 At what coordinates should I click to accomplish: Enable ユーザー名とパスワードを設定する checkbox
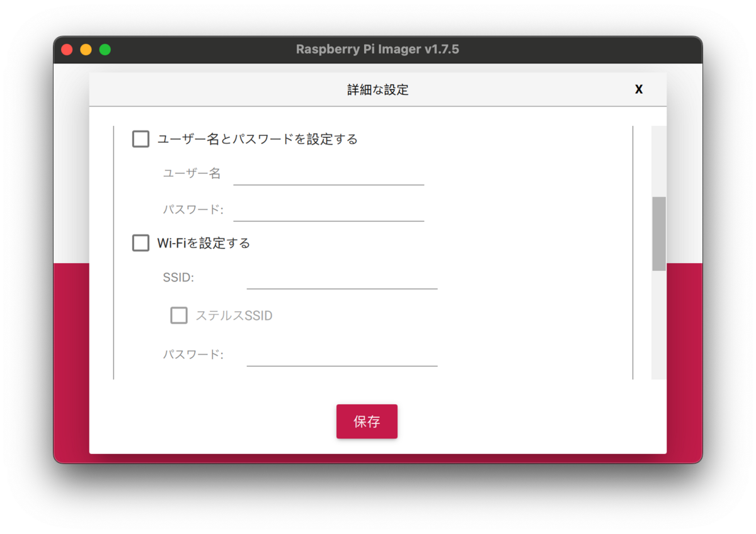coord(140,139)
